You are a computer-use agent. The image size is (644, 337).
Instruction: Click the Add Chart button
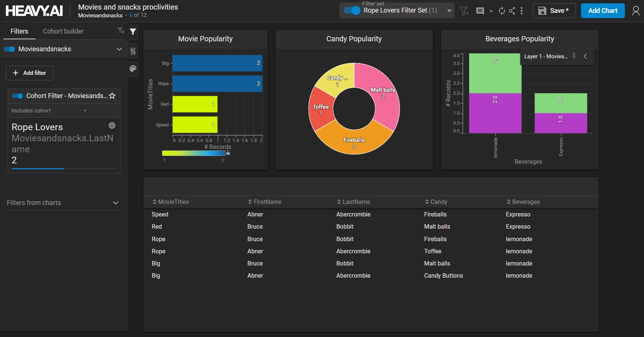(602, 11)
